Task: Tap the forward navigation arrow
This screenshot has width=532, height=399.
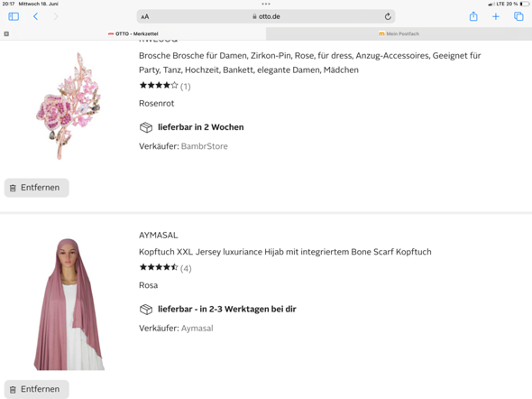Action: [x=56, y=16]
